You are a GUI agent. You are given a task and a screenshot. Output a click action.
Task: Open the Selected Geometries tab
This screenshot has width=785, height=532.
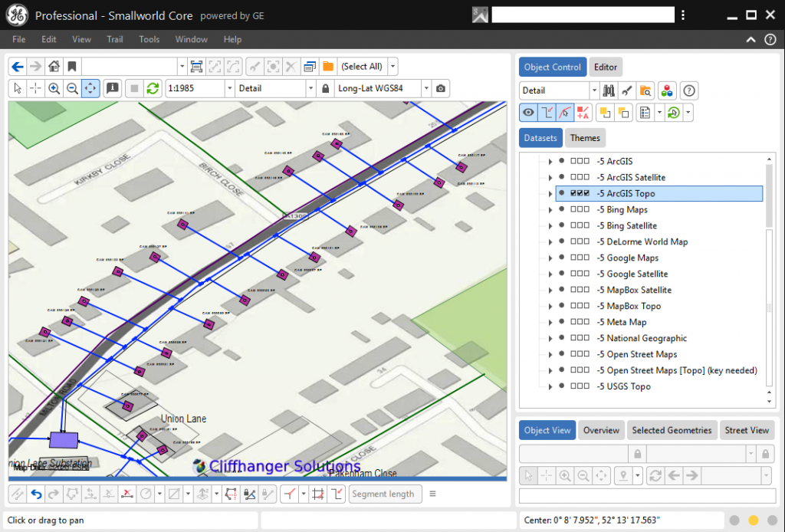point(672,430)
